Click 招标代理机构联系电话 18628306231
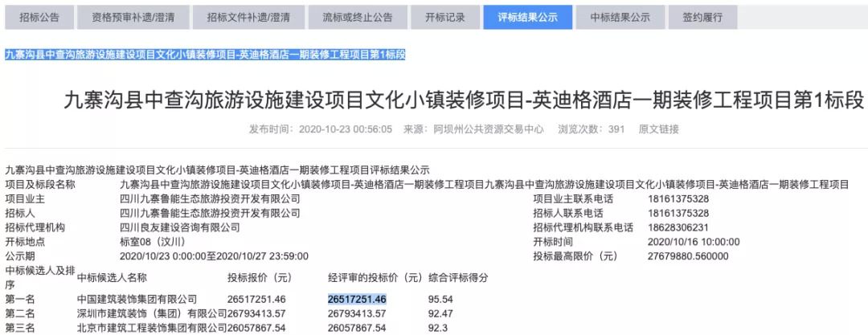This screenshot has height=335, width=868. click(678, 227)
